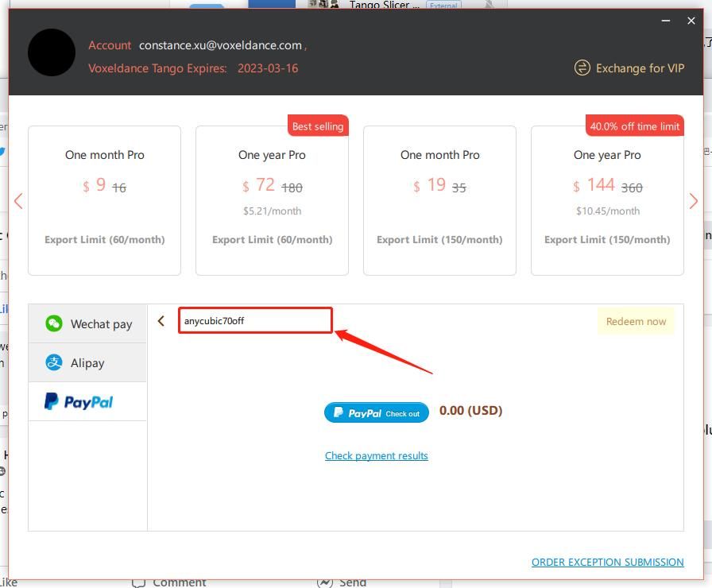The width and height of the screenshot is (712, 588).
Task: Choose the $144 One year Pro plan card
Action: (607, 201)
